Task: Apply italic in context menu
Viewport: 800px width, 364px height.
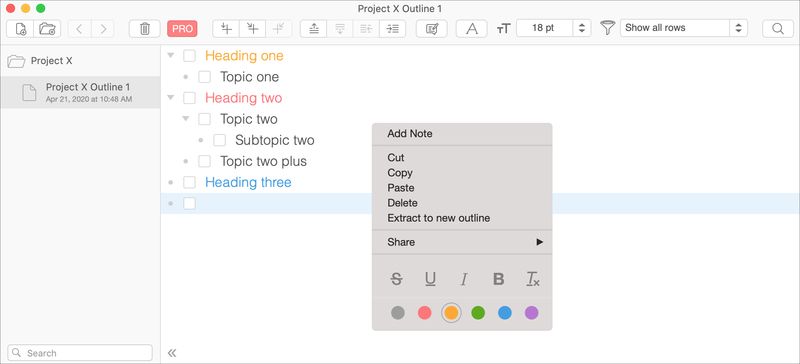Action: (464, 279)
